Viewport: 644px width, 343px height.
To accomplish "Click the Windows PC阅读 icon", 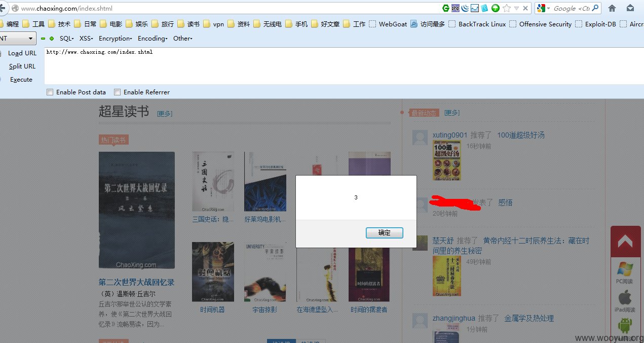I will 625,269.
